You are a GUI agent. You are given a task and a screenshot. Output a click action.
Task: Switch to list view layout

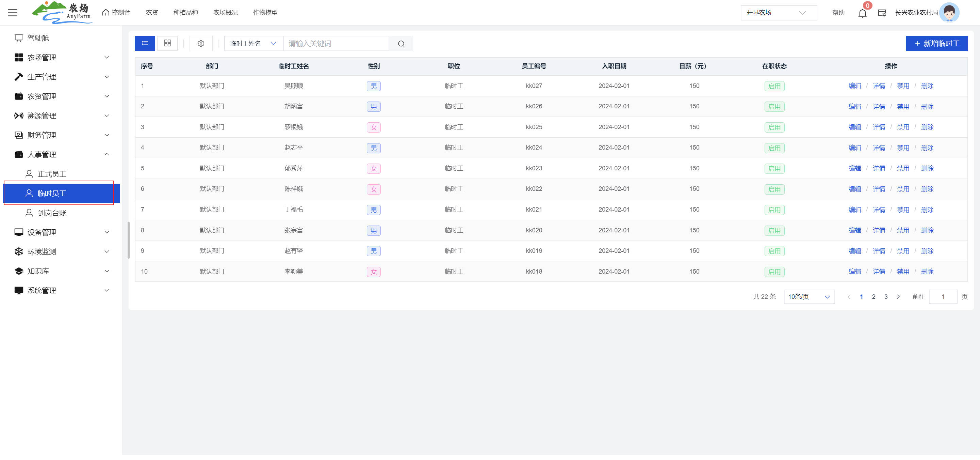click(x=145, y=43)
